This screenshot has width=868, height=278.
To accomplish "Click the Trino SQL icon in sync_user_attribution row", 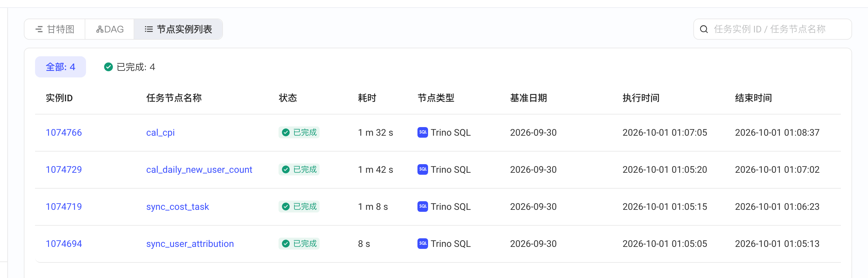I will 422,244.
